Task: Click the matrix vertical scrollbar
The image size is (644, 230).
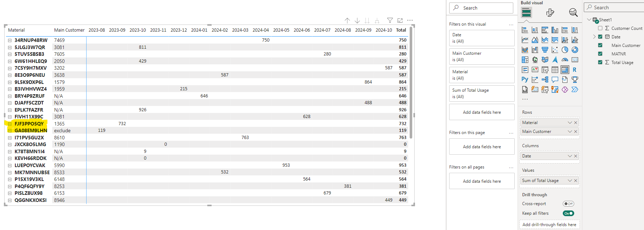Action: (411, 82)
